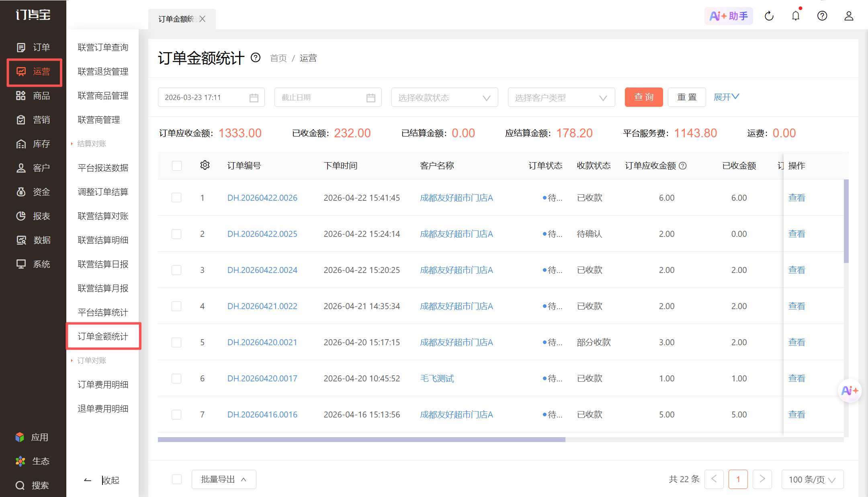Screen dimensions: 868x497
Task: Open the 选择收款状态 dropdown
Action: [x=444, y=97]
